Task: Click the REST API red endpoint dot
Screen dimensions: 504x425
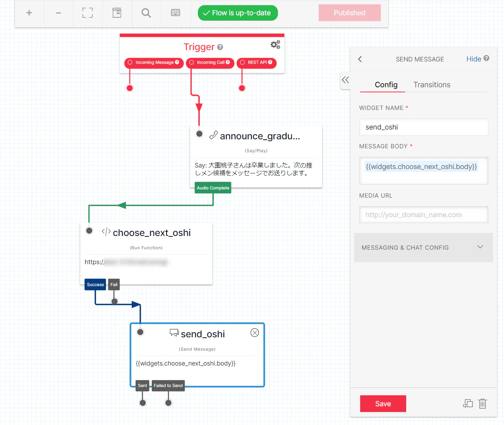Action: [242, 88]
